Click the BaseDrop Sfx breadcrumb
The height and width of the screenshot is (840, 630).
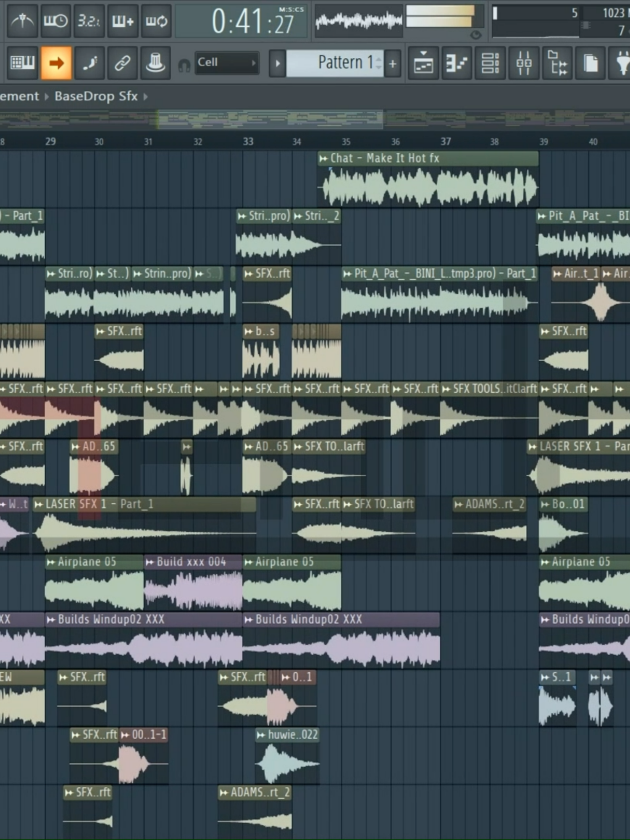click(x=96, y=96)
